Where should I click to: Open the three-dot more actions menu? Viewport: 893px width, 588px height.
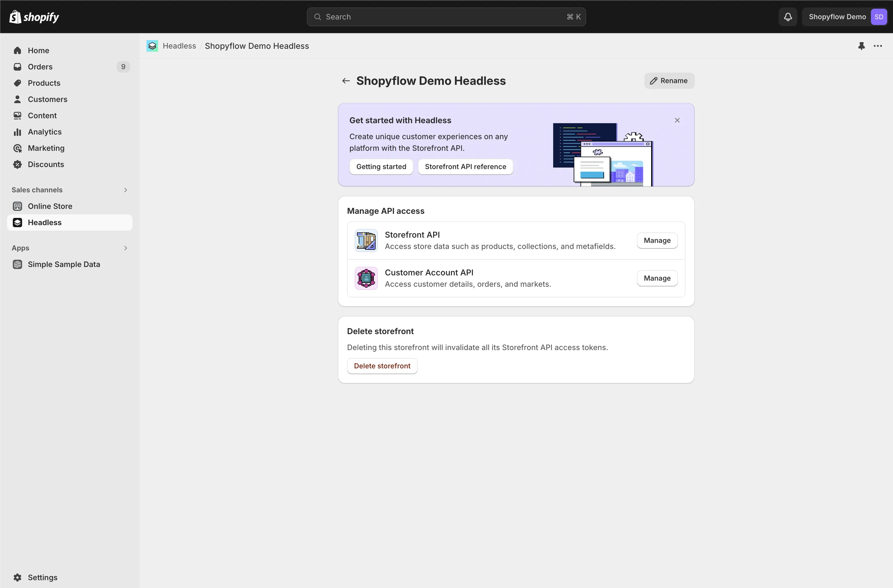(878, 46)
